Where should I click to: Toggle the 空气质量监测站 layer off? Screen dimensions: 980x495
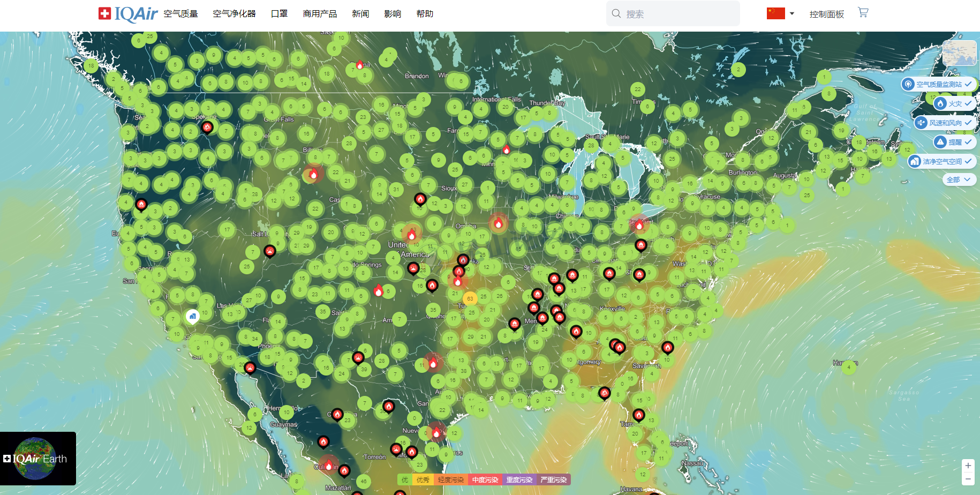click(x=968, y=84)
